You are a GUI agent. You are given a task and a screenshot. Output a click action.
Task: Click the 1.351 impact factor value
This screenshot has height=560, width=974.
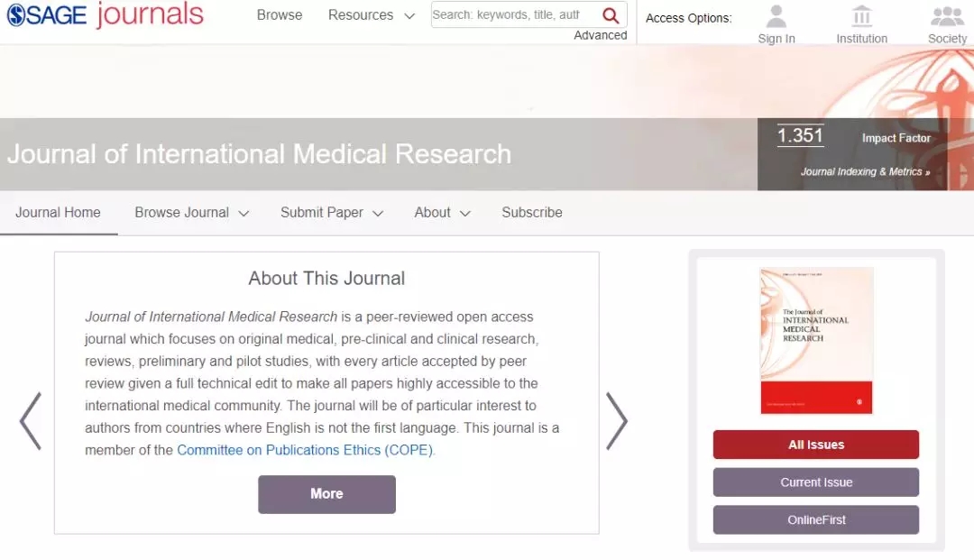800,135
